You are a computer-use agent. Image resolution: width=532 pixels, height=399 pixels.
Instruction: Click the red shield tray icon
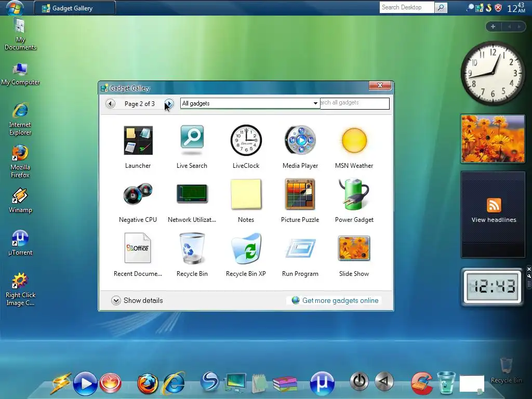tap(498, 7)
